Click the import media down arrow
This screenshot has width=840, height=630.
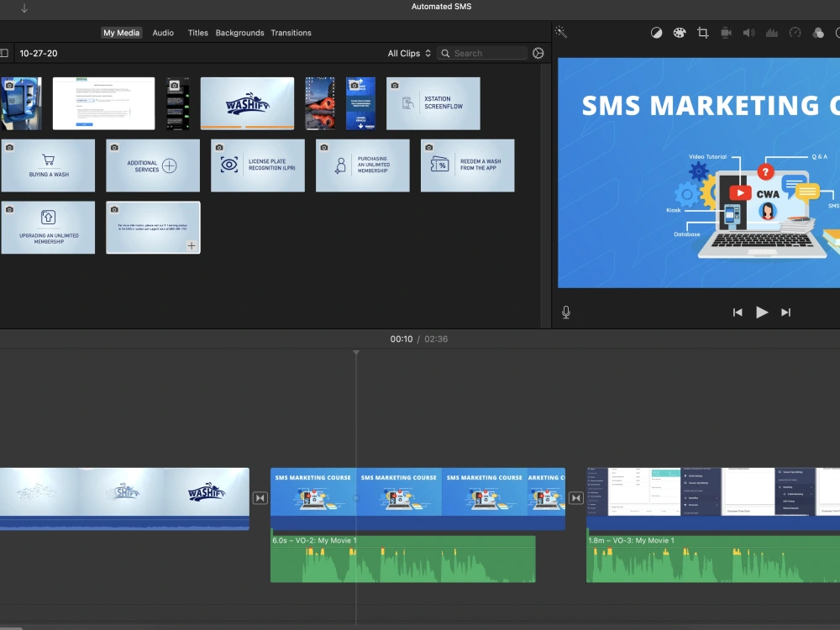tap(24, 8)
